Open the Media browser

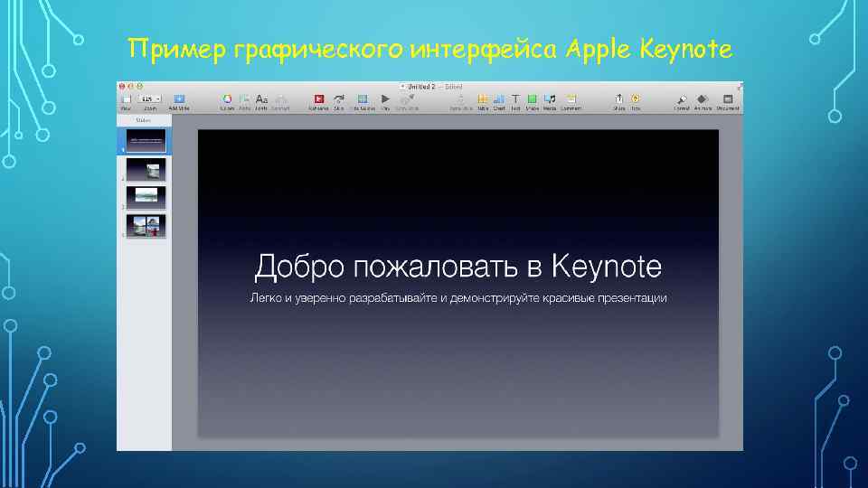(x=550, y=99)
